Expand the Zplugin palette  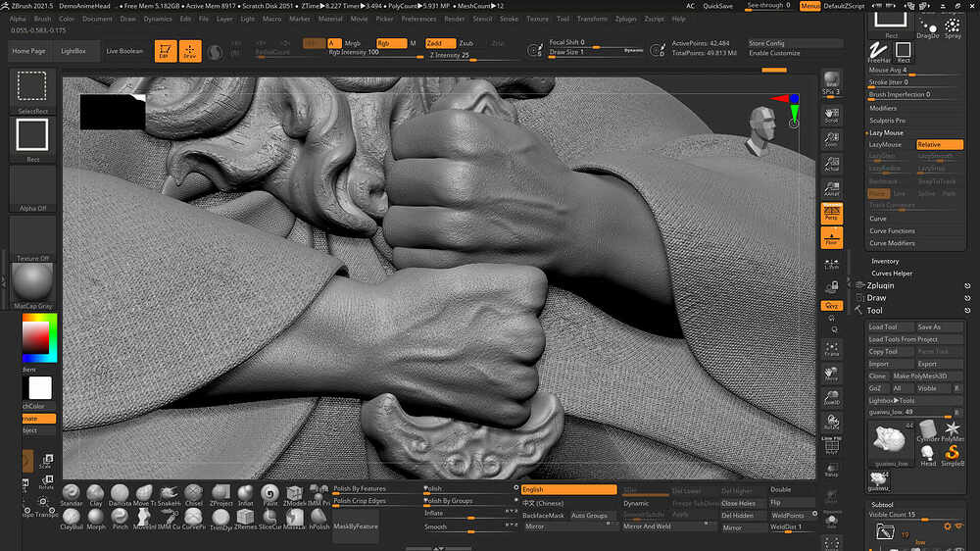(x=880, y=286)
